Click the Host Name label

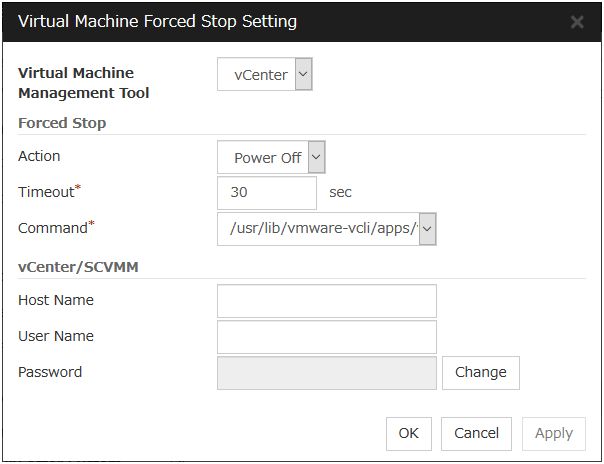pyautogui.click(x=56, y=300)
